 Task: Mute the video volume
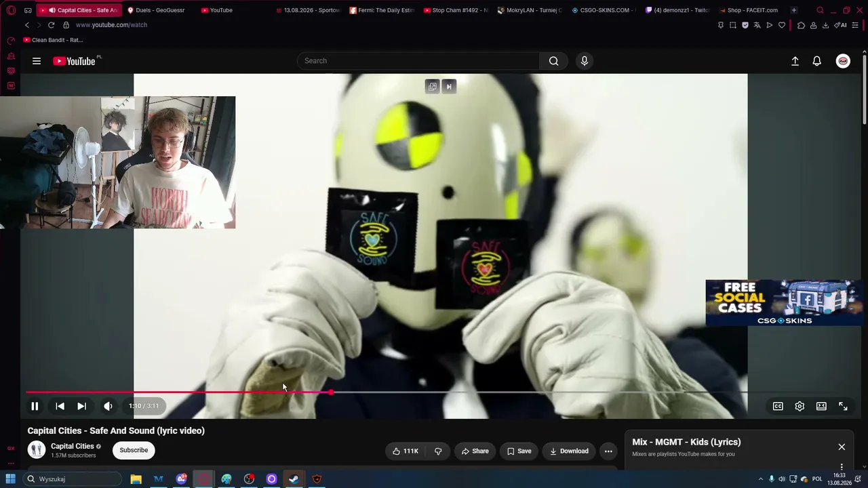tap(108, 406)
